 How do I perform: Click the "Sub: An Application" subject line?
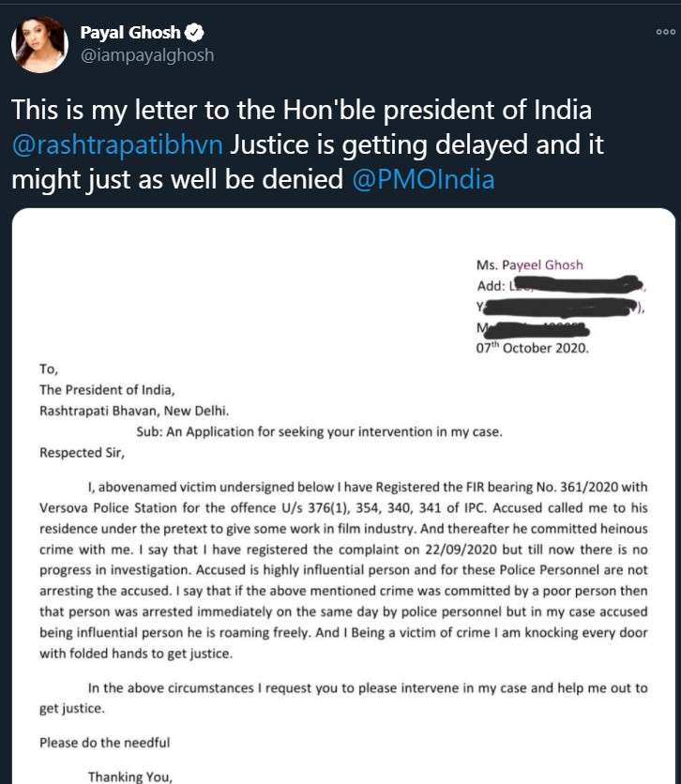[319, 432]
